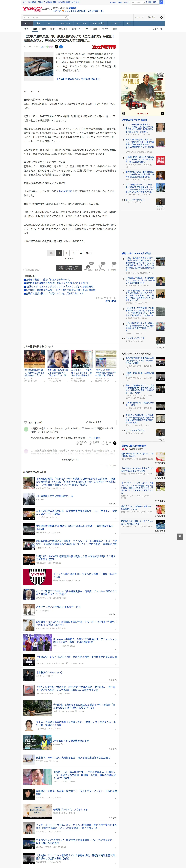Click the scroll-to-top arrow button
Screen dimensions: 186x868
click(180, 536)
